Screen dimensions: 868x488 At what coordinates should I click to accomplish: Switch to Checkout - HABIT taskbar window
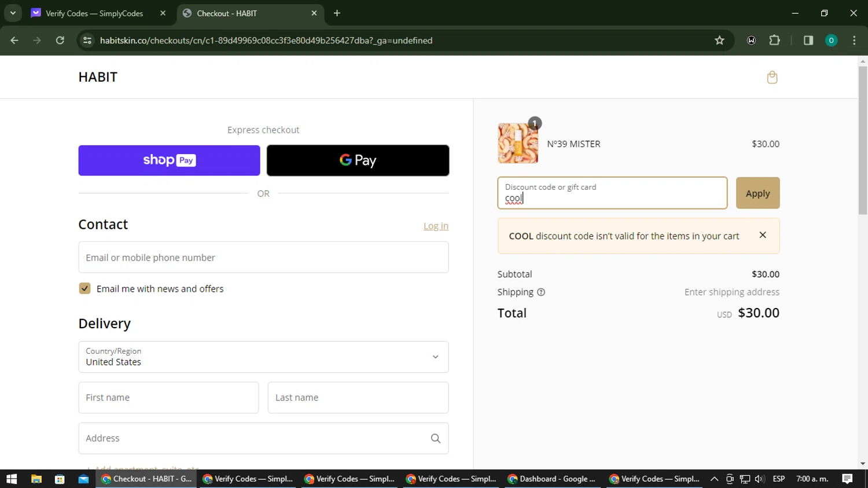(147, 479)
